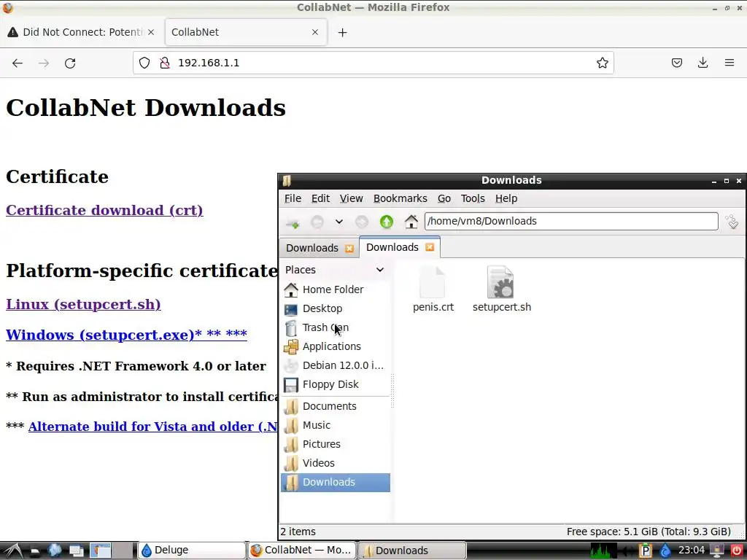
Task: Open the Certificate download (crt) link
Action: 104,210
